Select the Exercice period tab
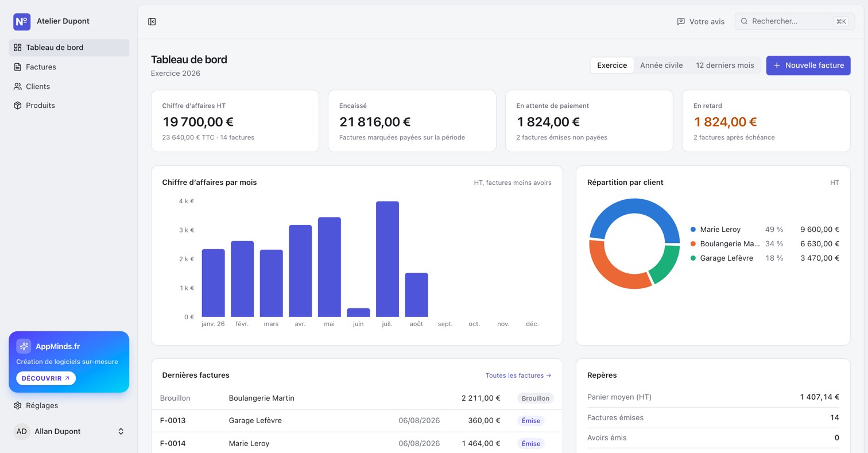Image resolution: width=868 pixels, height=453 pixels. [x=612, y=65]
